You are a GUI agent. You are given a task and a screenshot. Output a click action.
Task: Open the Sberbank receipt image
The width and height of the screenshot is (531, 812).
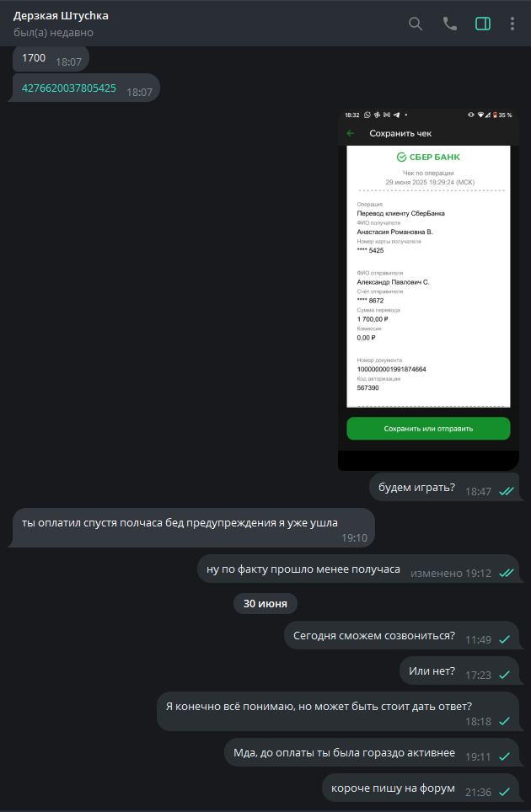pos(428,289)
